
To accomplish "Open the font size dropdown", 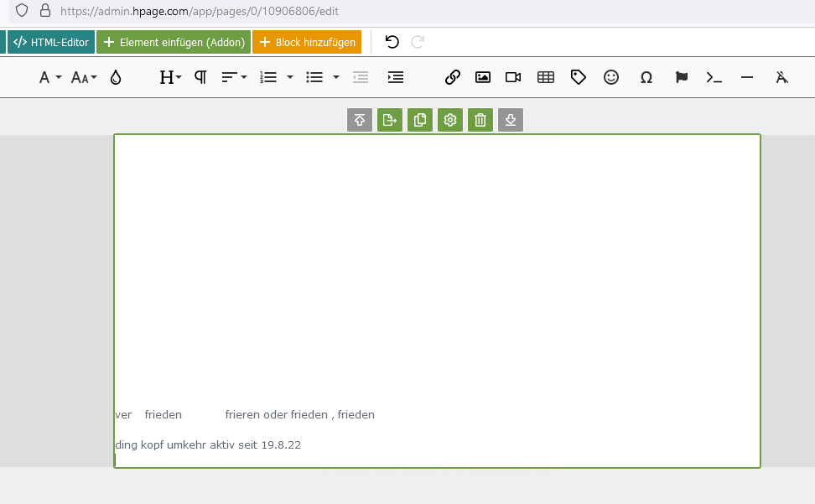I will pyautogui.click(x=84, y=77).
